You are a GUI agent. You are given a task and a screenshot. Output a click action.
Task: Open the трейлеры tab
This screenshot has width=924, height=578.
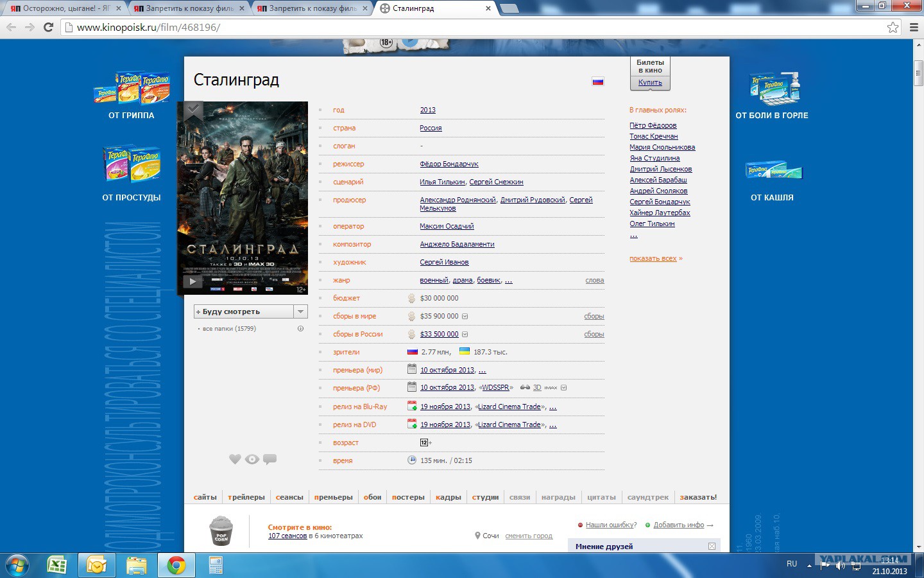pos(246,497)
